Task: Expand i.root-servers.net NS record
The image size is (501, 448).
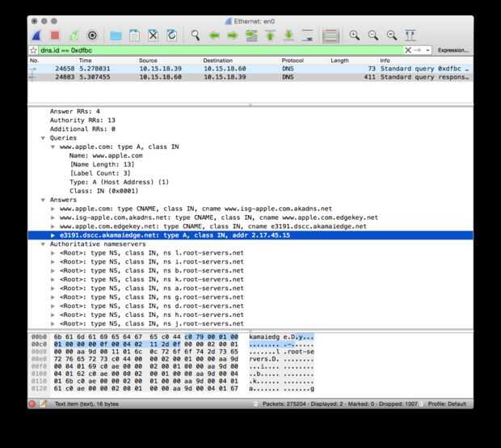Action: [53, 262]
